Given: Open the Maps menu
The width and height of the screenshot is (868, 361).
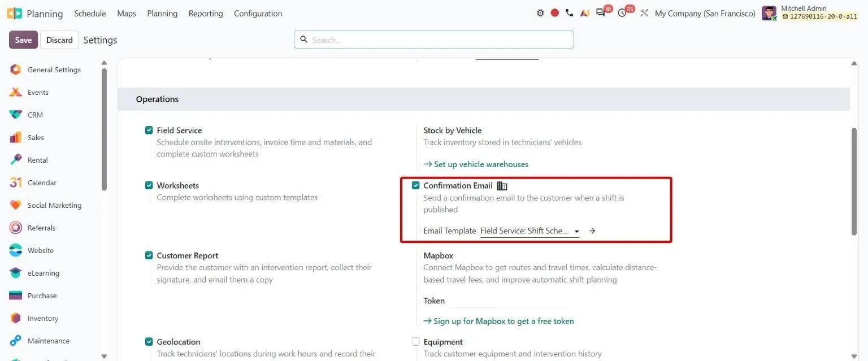Looking at the screenshot, I should tap(127, 13).
